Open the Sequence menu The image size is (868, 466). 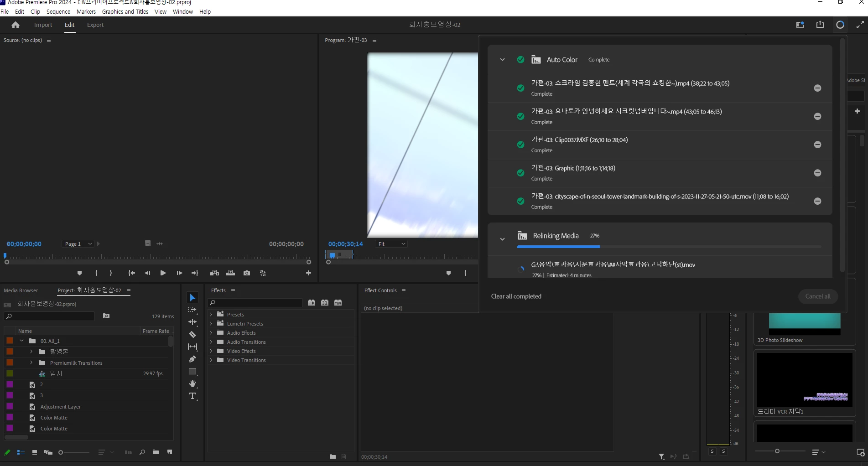tap(58, 12)
